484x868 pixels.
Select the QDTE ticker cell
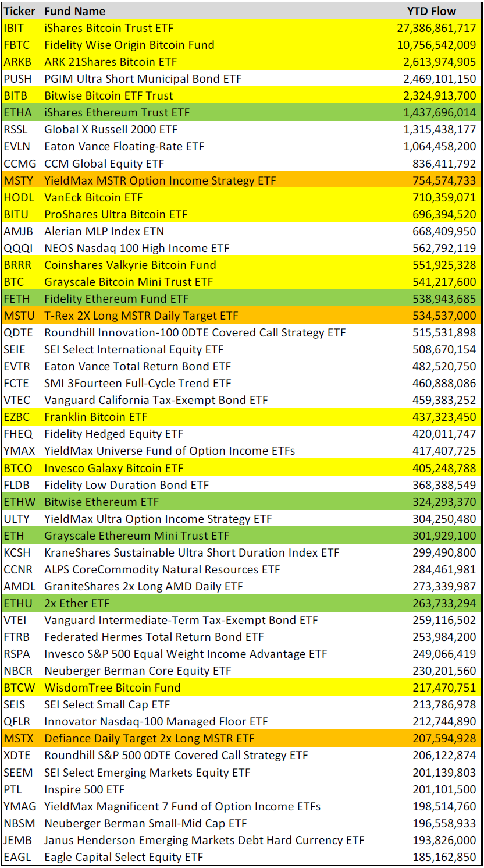click(17, 332)
